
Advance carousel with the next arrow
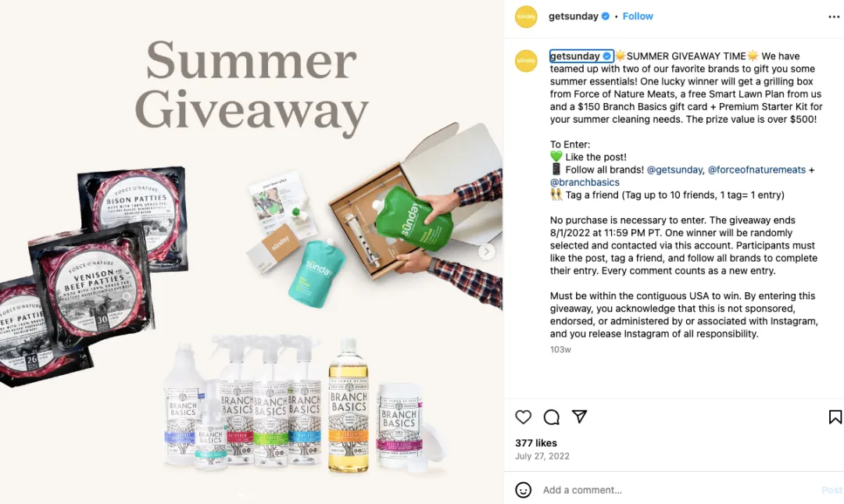click(x=487, y=252)
